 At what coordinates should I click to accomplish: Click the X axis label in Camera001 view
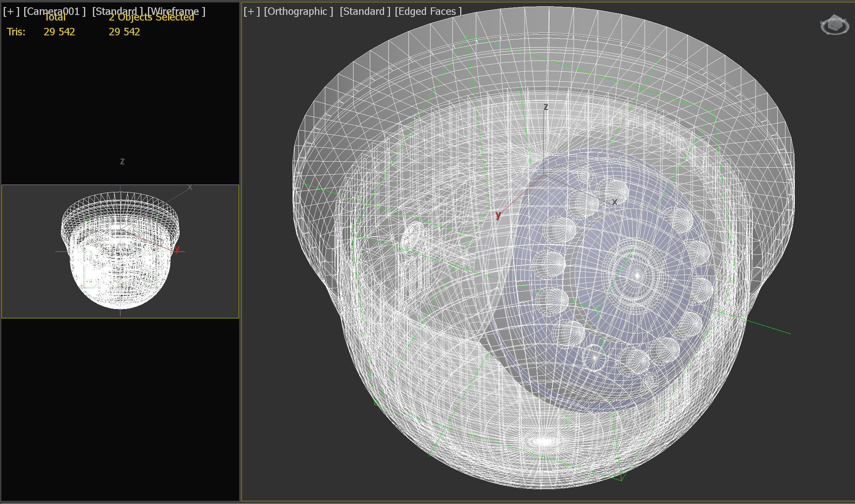[190, 187]
